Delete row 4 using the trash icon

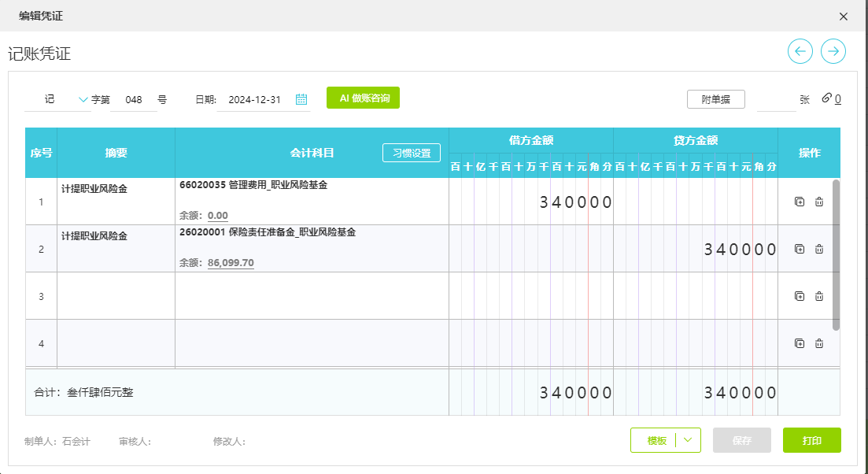819,343
